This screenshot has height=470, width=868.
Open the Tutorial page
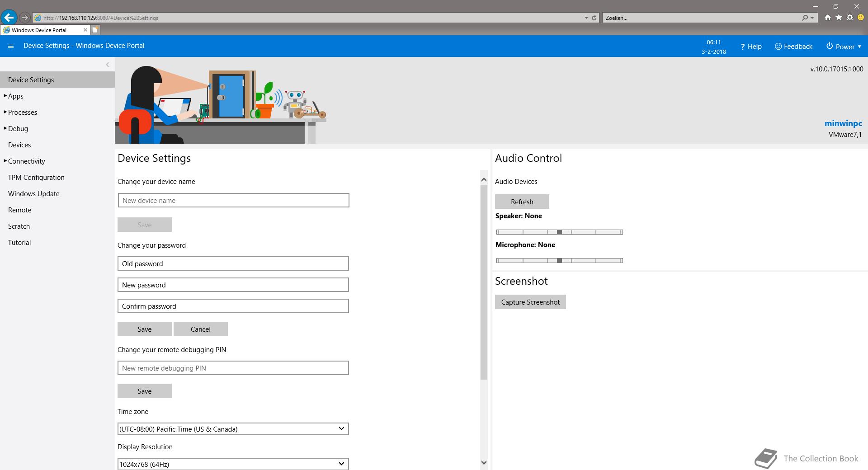click(19, 242)
